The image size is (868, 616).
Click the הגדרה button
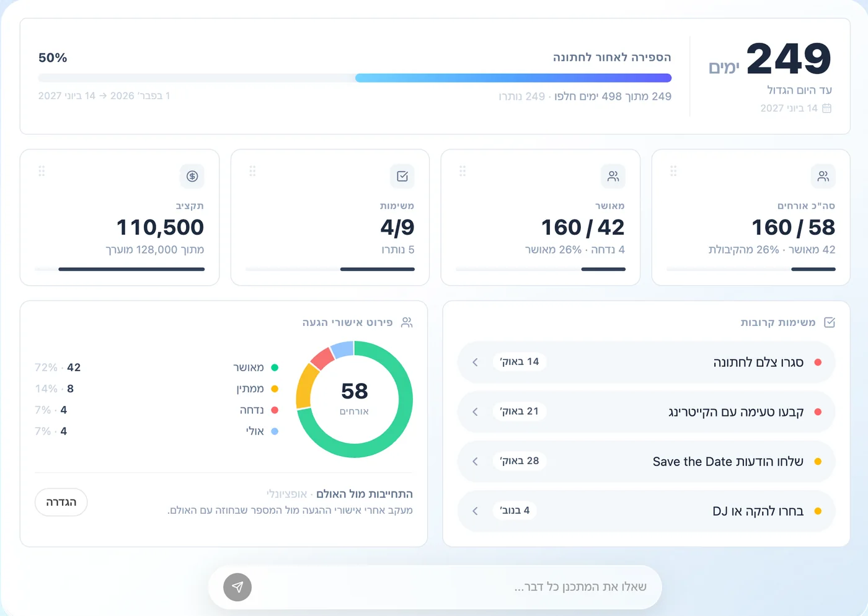click(61, 502)
